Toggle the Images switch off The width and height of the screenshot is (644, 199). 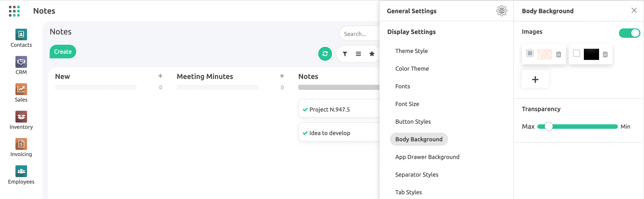click(x=629, y=33)
